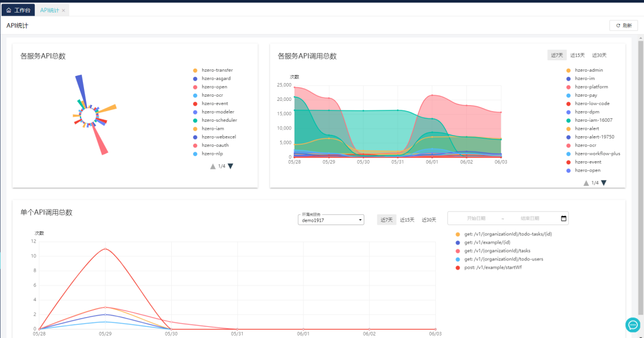Click the 开始日期 start date field
The height and width of the screenshot is (338, 644).
coord(476,219)
